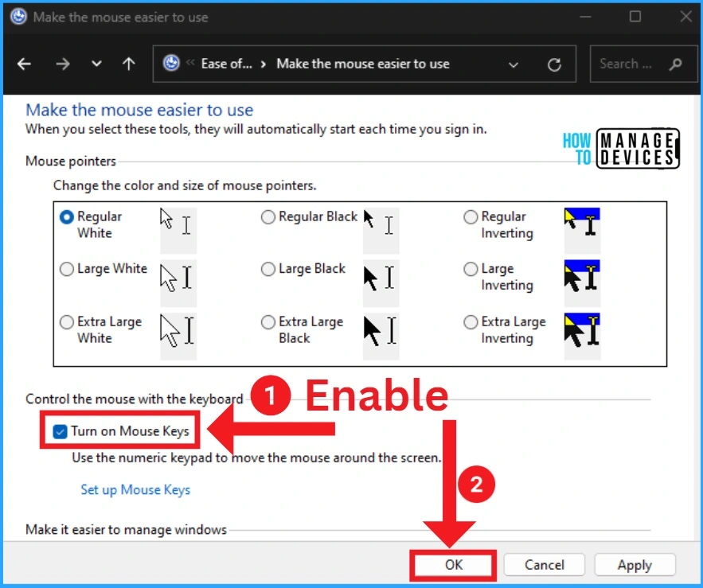
Task: Click the Regular Black pointer preview image
Action: [381, 231]
